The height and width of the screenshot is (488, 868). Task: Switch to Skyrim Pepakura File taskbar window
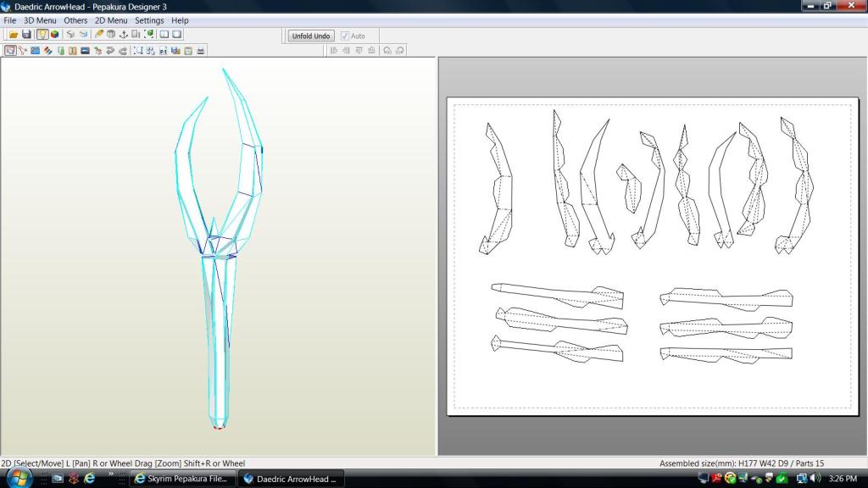pyautogui.click(x=182, y=479)
